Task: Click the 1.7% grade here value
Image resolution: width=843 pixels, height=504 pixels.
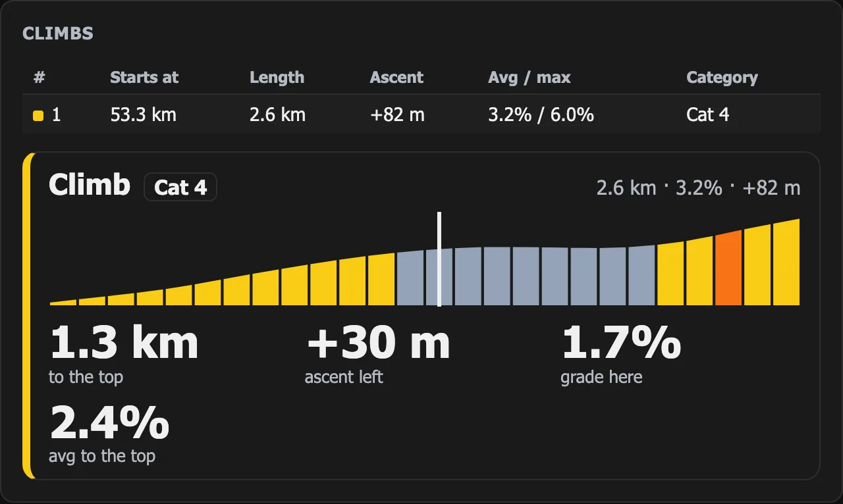Action: pos(621,343)
